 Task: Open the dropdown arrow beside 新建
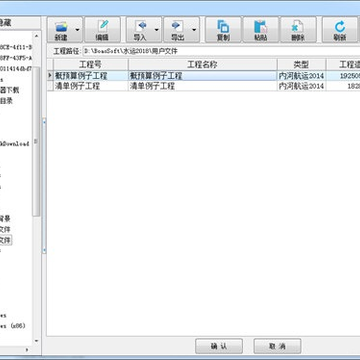[78, 30]
